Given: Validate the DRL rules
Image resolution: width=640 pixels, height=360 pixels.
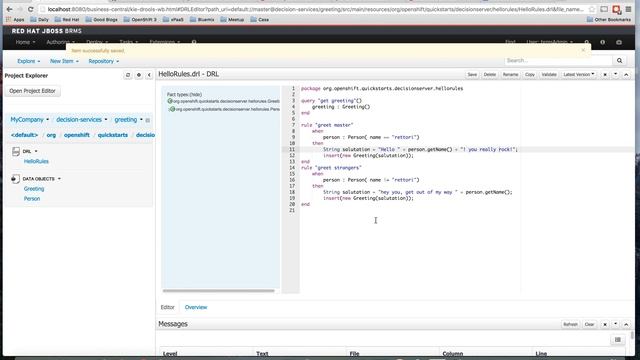Looking at the screenshot, I should pyautogui.click(x=549, y=74).
